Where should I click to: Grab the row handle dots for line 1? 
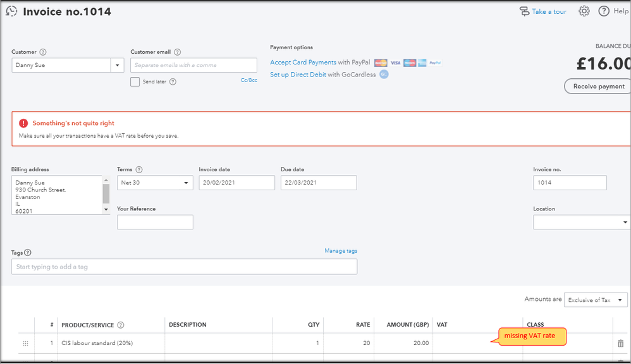click(x=25, y=344)
